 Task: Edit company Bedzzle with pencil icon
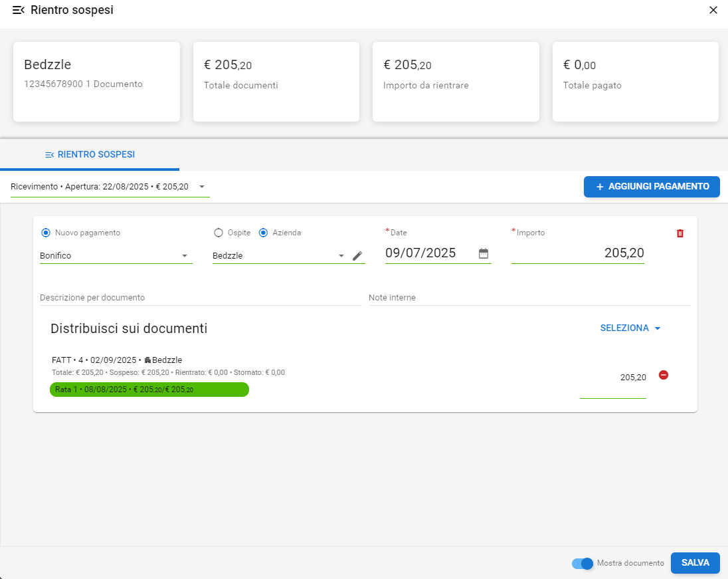[x=357, y=256]
